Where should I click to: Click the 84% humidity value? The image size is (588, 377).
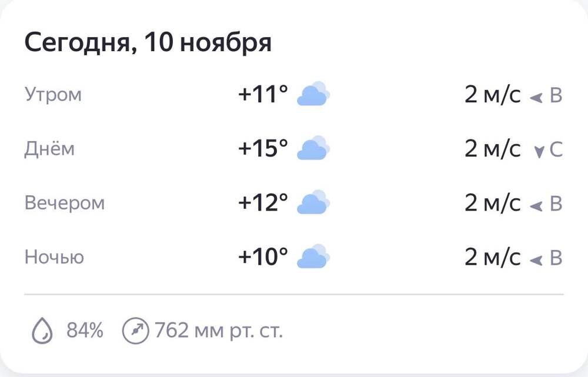[85, 331]
